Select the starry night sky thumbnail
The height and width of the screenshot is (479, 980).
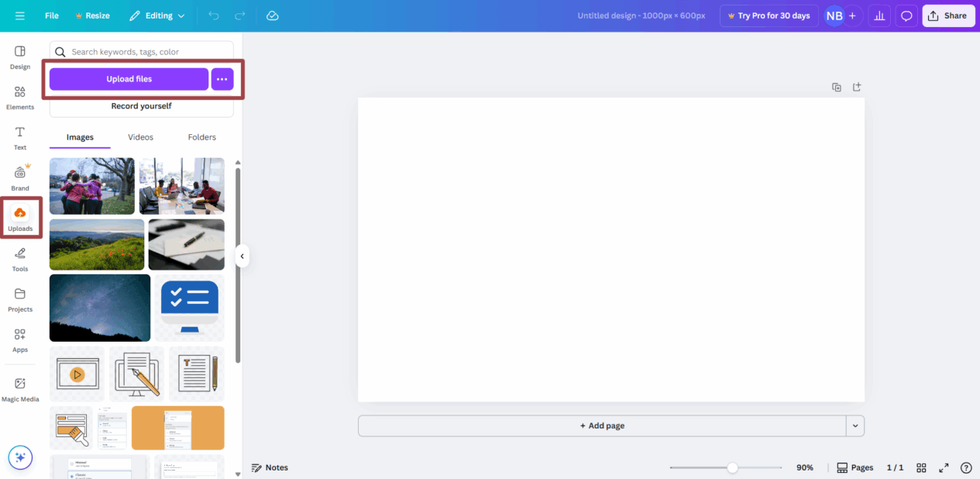click(99, 308)
